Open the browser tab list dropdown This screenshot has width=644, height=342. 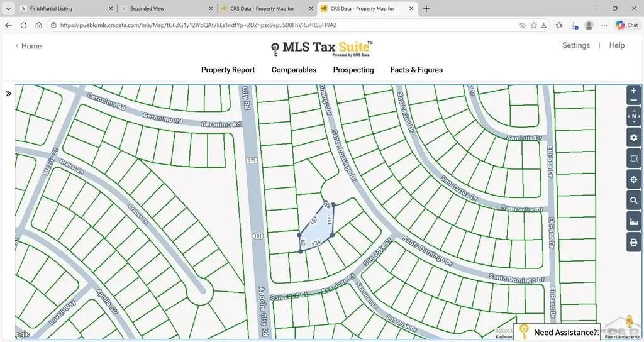[x=7, y=9]
